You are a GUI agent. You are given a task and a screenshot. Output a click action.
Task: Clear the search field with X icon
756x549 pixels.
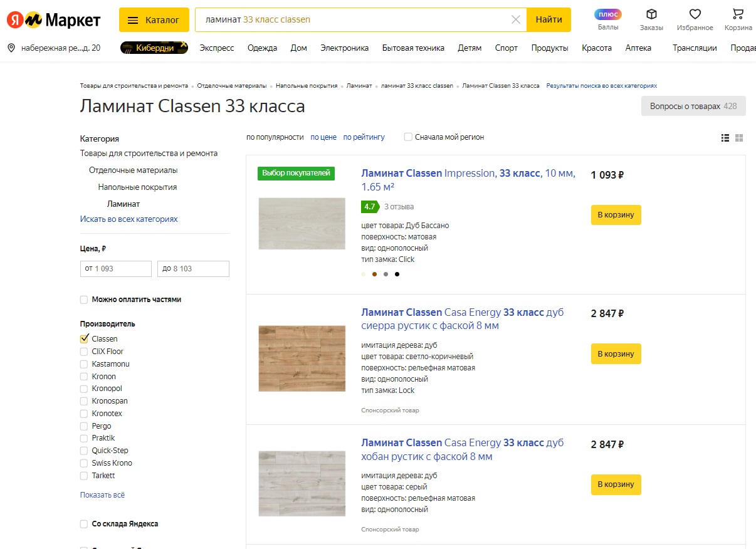pyautogui.click(x=516, y=20)
